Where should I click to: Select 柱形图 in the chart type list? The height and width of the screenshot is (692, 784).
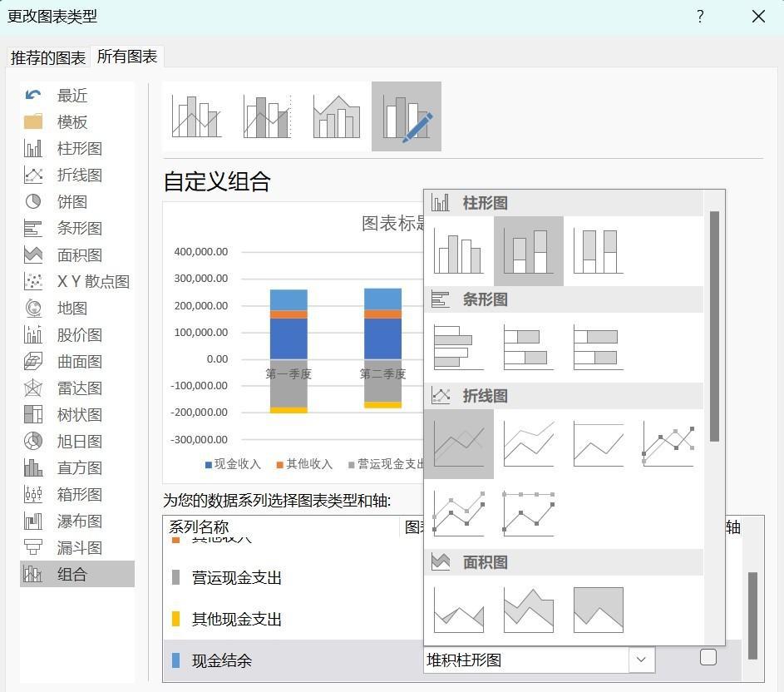tap(77, 148)
